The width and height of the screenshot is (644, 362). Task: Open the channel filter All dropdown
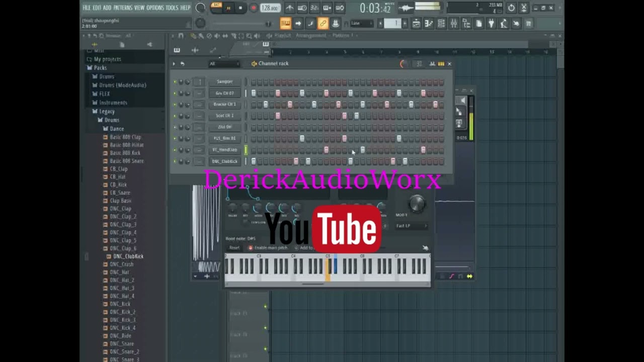224,64
